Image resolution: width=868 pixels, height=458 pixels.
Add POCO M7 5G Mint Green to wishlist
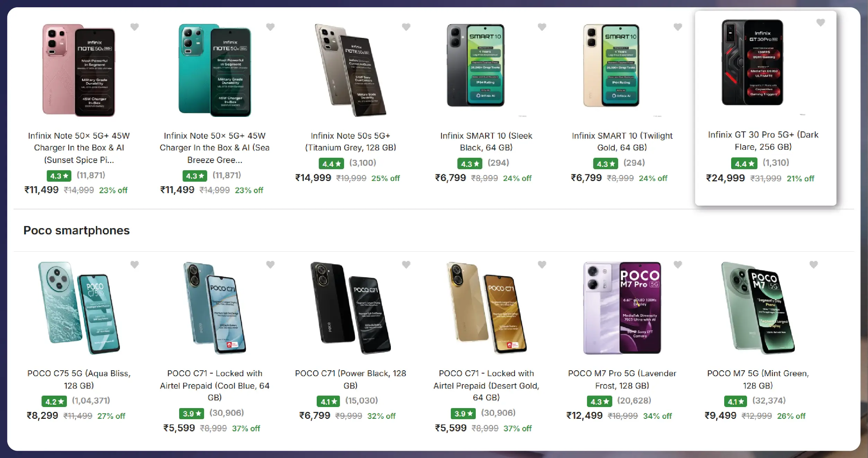click(814, 265)
